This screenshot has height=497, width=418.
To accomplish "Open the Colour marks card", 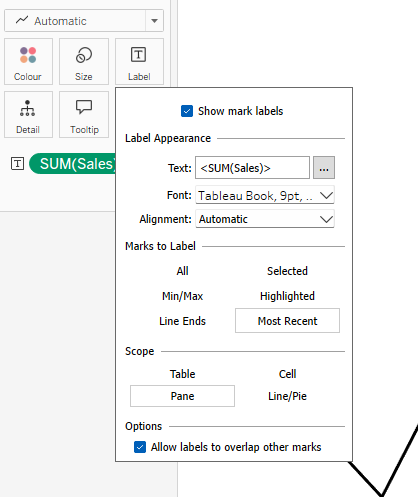I will point(28,62).
